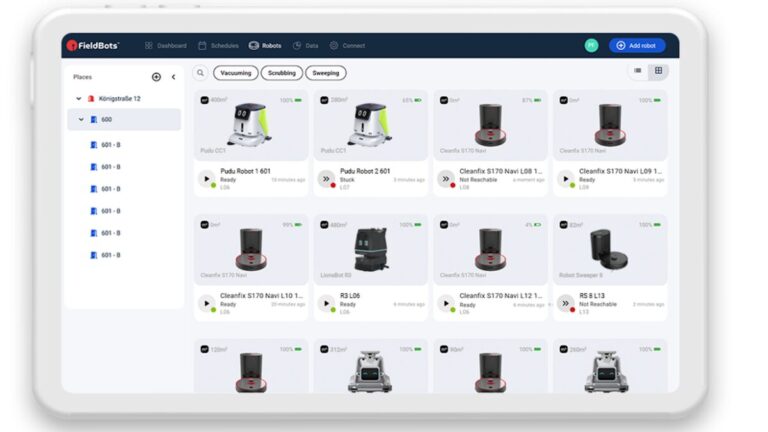Click the search magnifier icon
The height and width of the screenshot is (432, 768).
coord(200,73)
